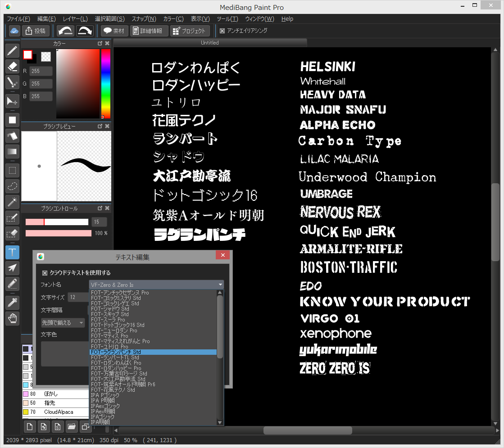Pick the Bucket fill tool
Image resolution: width=504 pixels, height=448 pixels.
(x=12, y=136)
